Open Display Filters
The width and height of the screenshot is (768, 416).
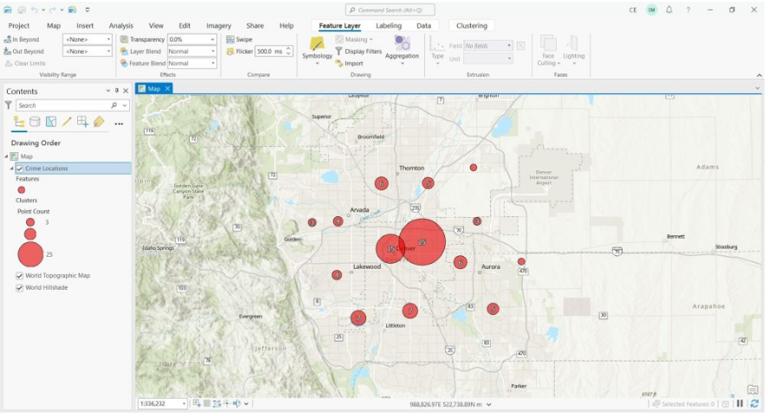point(358,51)
